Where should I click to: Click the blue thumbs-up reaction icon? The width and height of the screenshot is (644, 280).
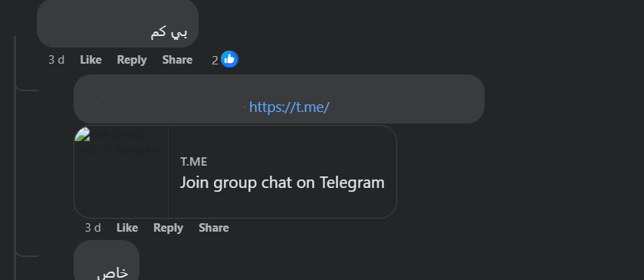(x=229, y=60)
